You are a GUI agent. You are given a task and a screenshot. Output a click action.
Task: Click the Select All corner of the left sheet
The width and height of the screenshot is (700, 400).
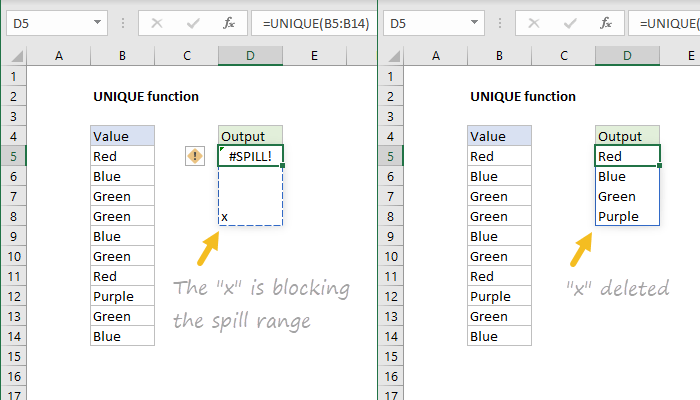[x=14, y=56]
